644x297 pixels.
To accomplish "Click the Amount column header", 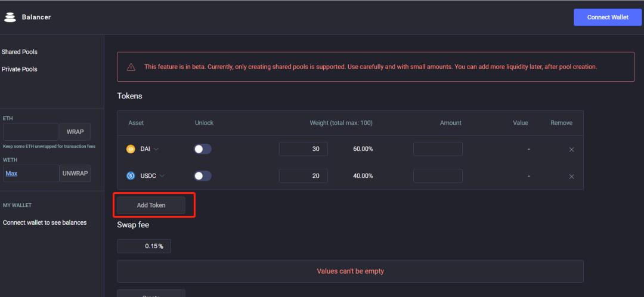I will [451, 123].
